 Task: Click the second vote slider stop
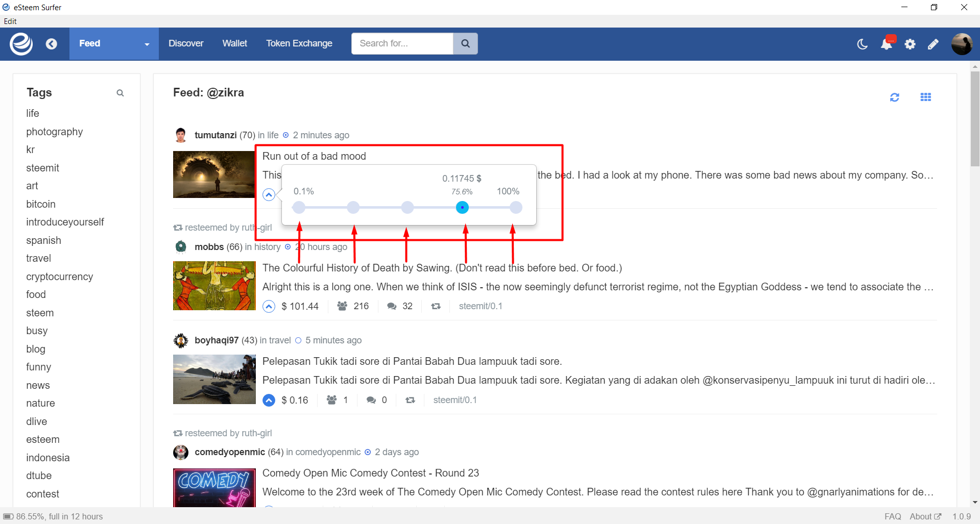[x=353, y=208]
